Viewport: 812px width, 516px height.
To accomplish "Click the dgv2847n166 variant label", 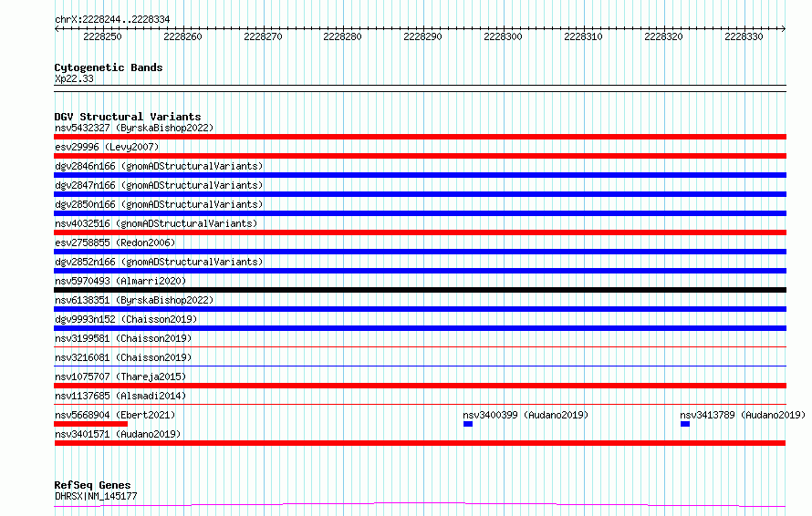I will point(159,185).
